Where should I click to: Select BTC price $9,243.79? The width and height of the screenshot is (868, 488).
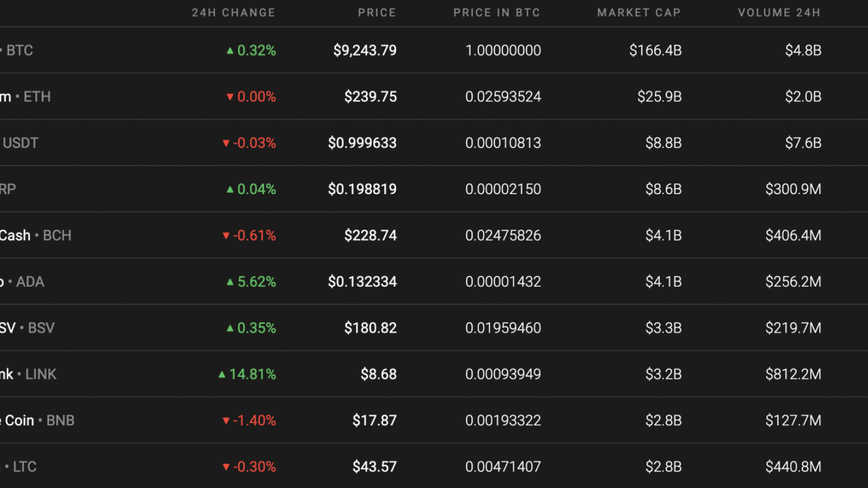[x=365, y=50]
